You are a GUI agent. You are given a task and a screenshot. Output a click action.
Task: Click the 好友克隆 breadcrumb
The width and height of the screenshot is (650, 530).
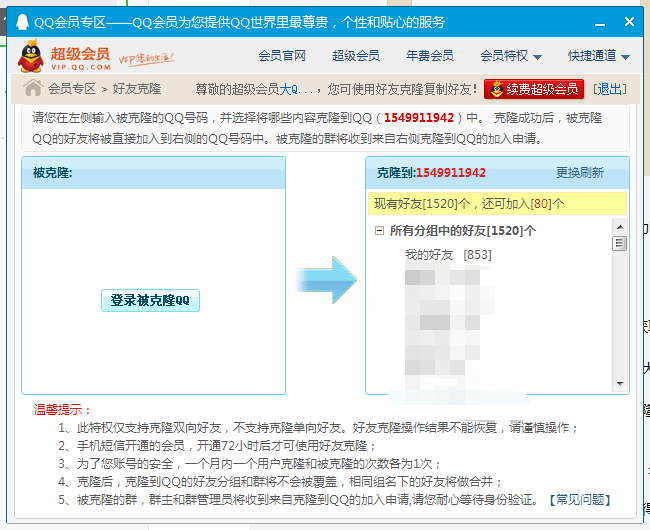[x=137, y=89]
